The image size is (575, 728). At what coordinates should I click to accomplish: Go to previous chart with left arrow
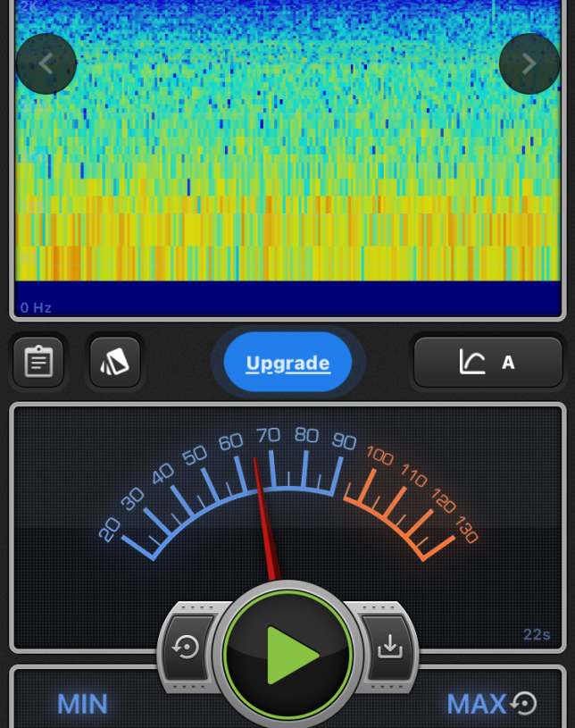tap(46, 63)
